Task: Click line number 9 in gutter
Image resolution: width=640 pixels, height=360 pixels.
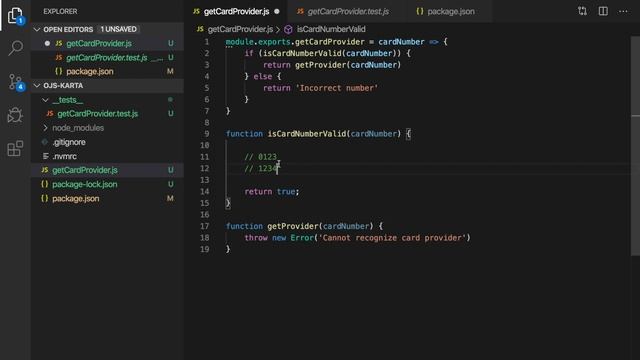Action: (x=207, y=133)
